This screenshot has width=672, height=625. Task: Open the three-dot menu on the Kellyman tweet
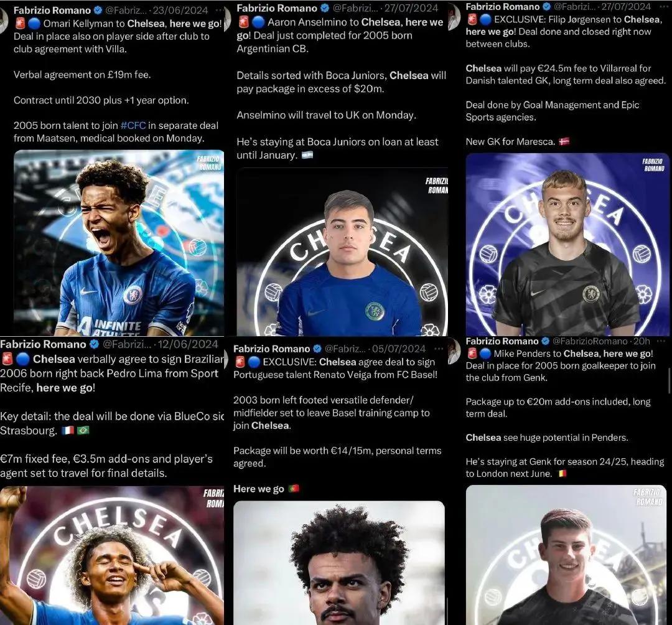220,10
